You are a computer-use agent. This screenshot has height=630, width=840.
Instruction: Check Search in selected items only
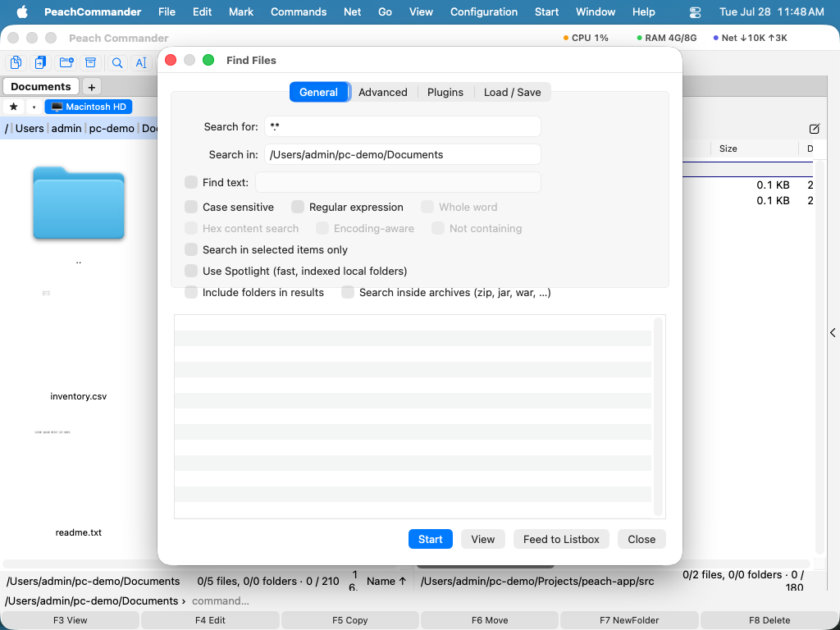pyautogui.click(x=191, y=249)
